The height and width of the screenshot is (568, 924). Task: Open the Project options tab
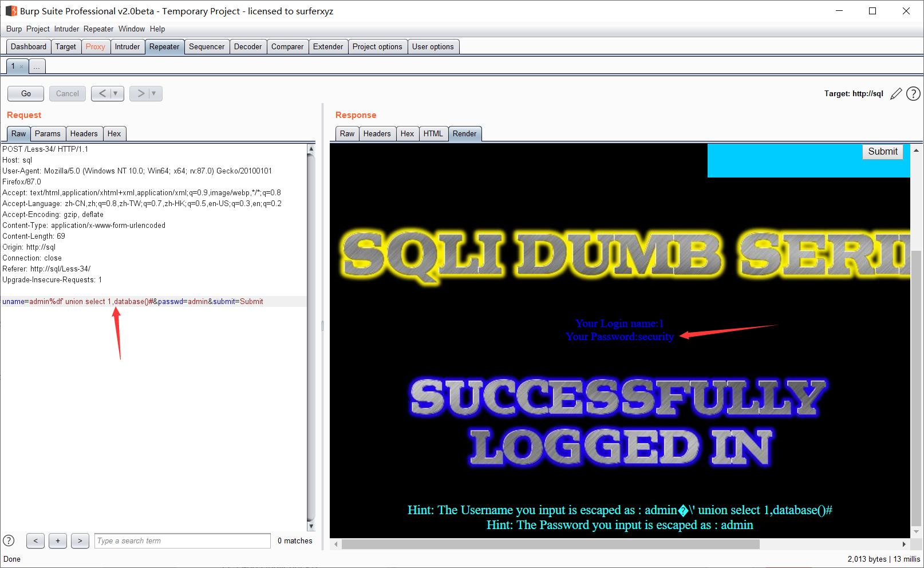click(x=377, y=46)
